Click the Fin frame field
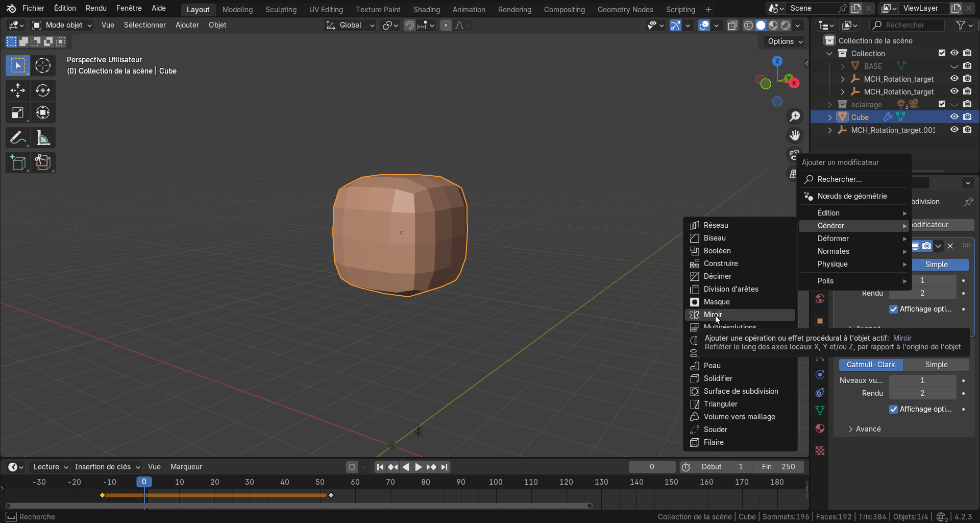Screen dimensions: 980x523 click(778, 467)
